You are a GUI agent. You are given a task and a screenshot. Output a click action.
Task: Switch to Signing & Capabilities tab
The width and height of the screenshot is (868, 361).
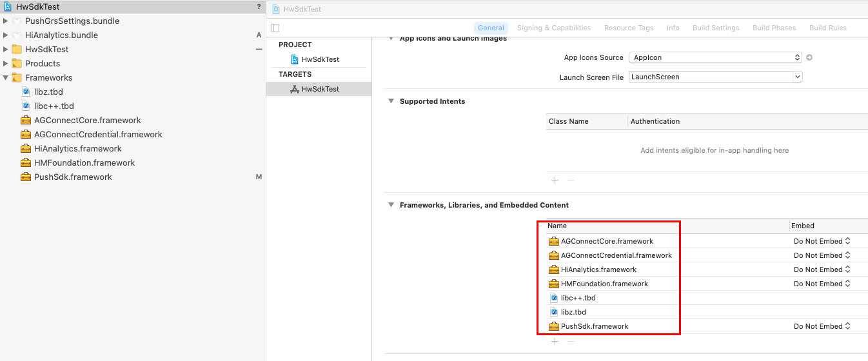click(554, 28)
